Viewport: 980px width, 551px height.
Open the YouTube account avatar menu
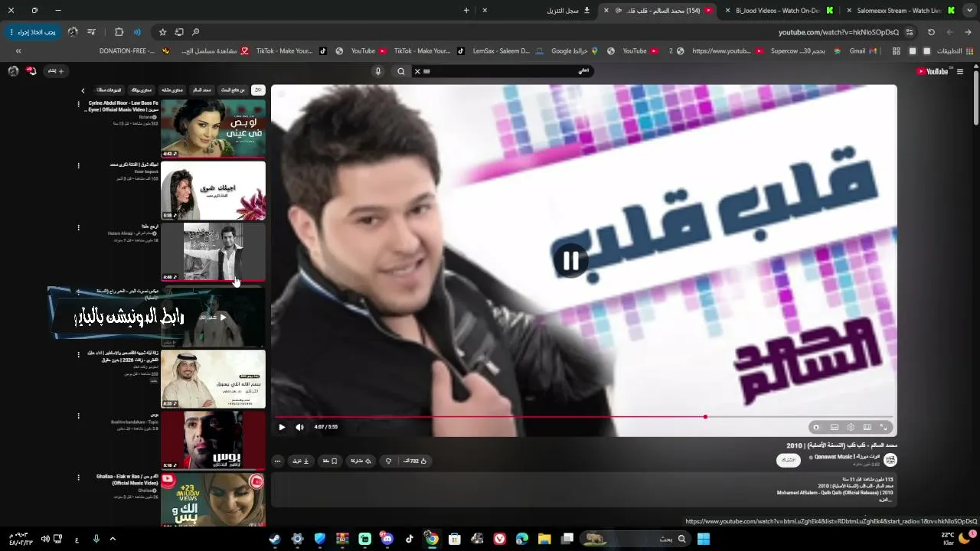coord(13,70)
